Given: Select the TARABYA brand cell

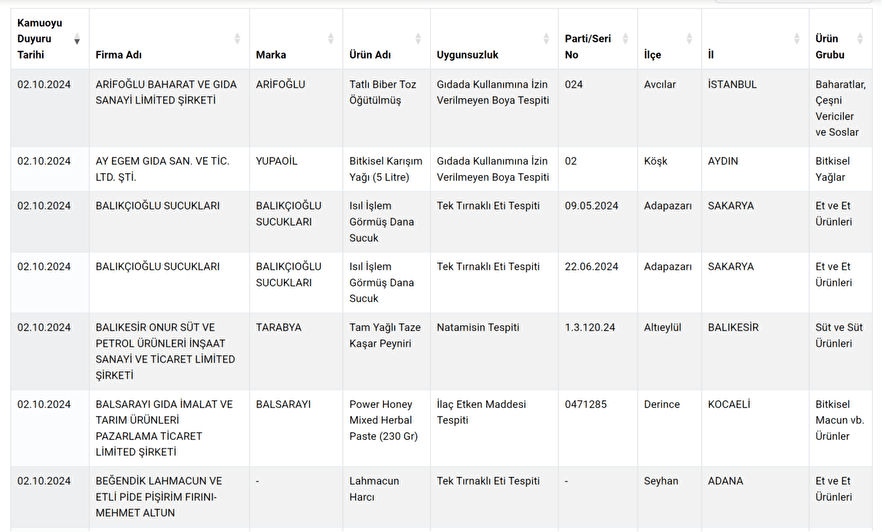Looking at the screenshot, I should 279,327.
